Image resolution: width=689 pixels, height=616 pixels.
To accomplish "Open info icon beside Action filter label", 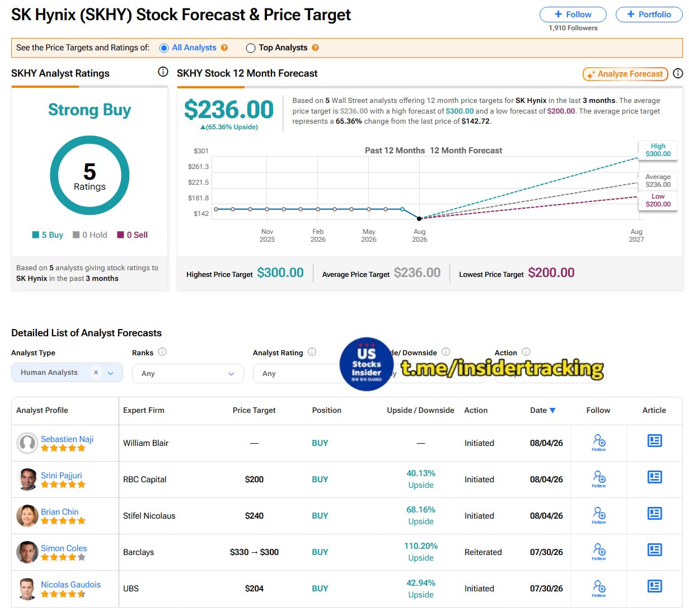I will [x=526, y=352].
